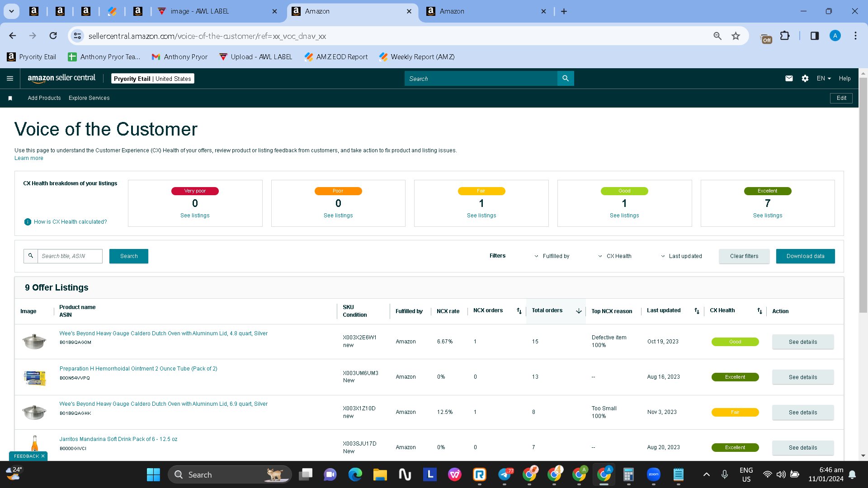Viewport: 868px width, 488px height.
Task: Open Jarritos Mandarina Soft Drink product link
Action: [x=118, y=439]
